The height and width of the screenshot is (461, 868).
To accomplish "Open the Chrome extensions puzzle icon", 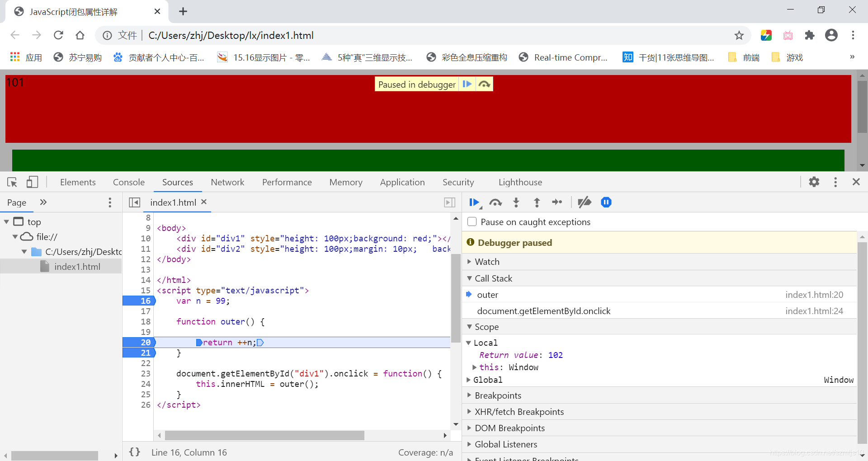I will (x=809, y=35).
